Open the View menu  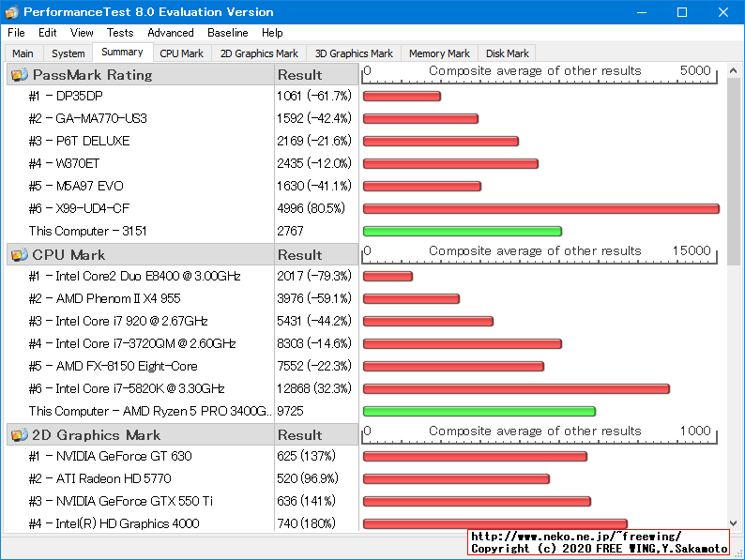tap(82, 33)
